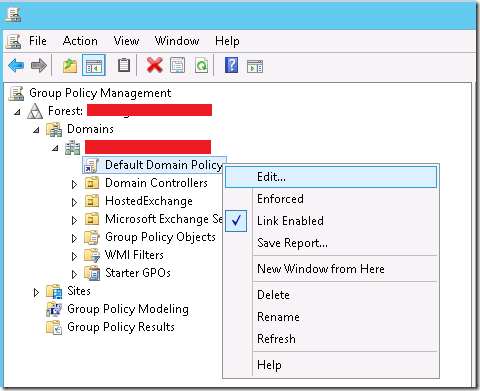Expand the Group Policy Objects node

click(x=74, y=238)
